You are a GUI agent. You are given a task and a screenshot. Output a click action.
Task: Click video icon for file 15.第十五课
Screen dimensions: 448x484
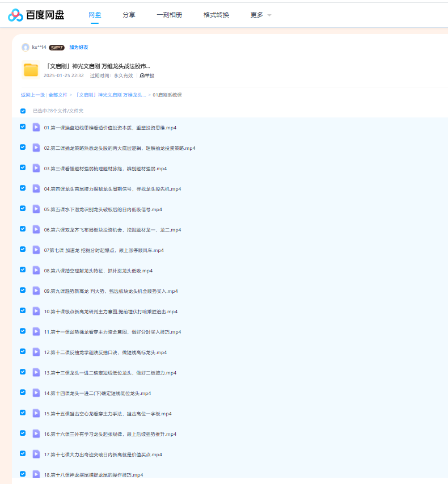[x=36, y=413]
